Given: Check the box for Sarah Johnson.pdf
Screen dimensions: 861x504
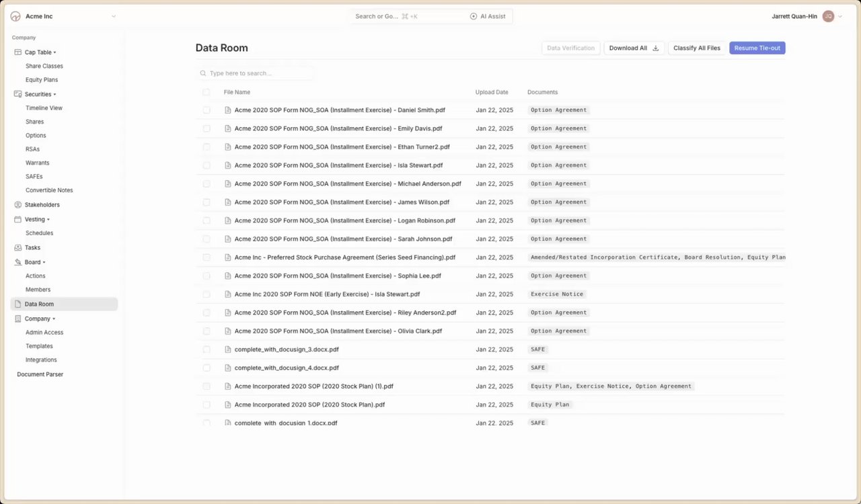Looking at the screenshot, I should 207,239.
